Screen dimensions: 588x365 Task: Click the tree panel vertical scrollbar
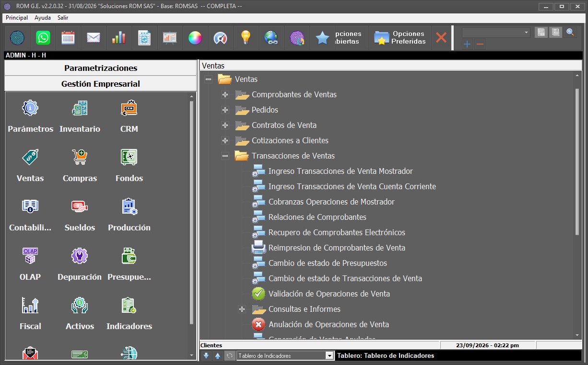click(577, 161)
